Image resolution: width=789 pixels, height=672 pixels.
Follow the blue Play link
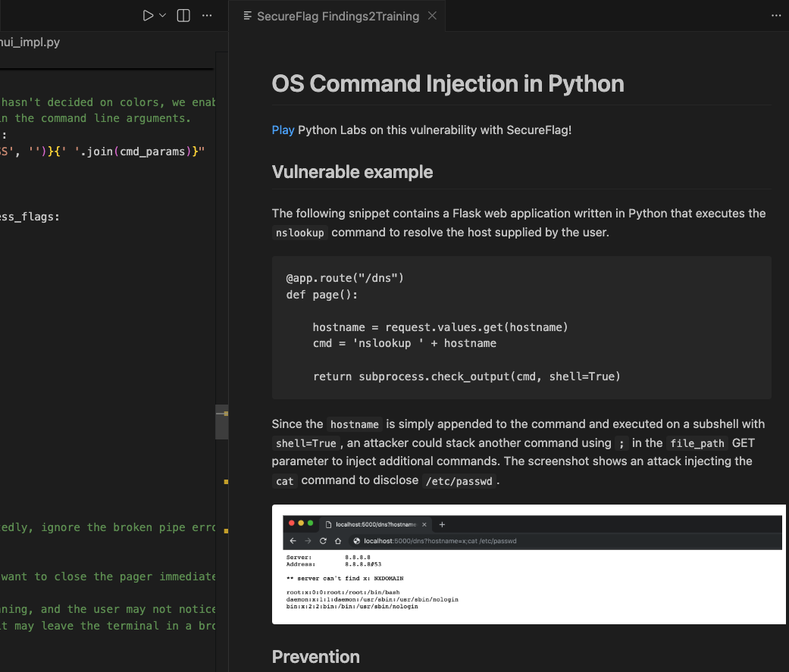[283, 130]
